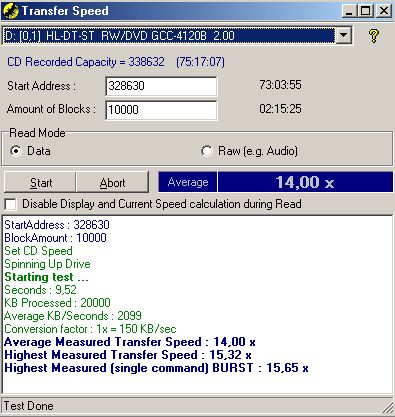Maximize the Transfer Speed window
The image size is (395, 417).
pos(366,11)
